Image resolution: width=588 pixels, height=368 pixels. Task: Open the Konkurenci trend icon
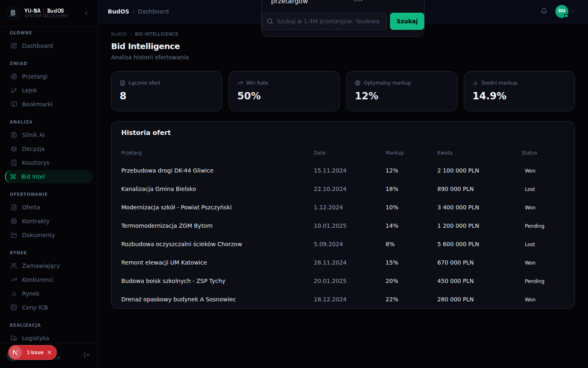[x=14, y=280]
